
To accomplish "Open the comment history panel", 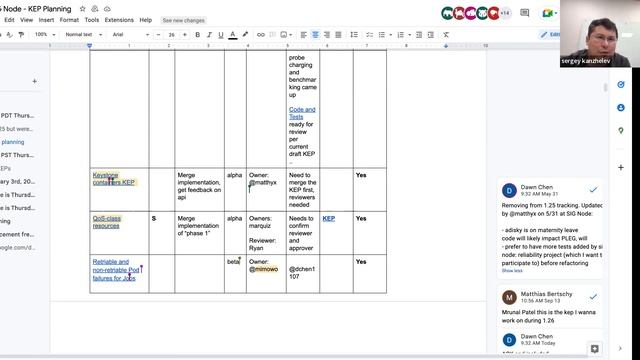I will pos(524,13).
